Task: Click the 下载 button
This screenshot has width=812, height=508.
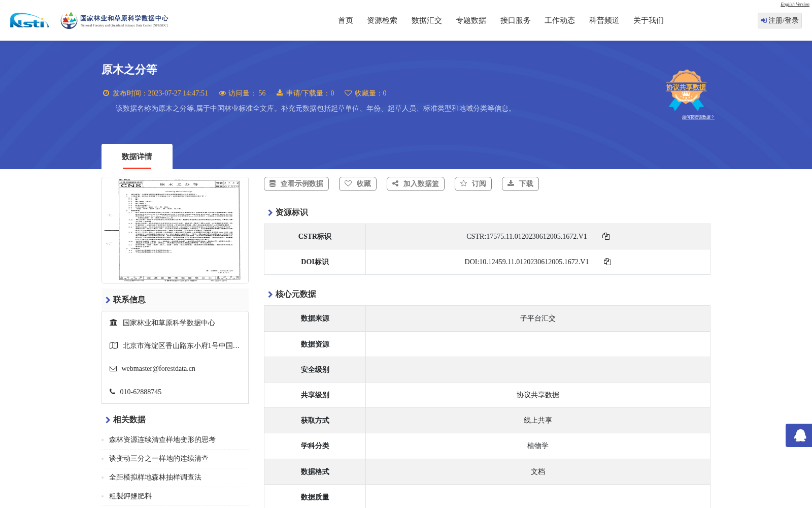Action: [x=520, y=184]
